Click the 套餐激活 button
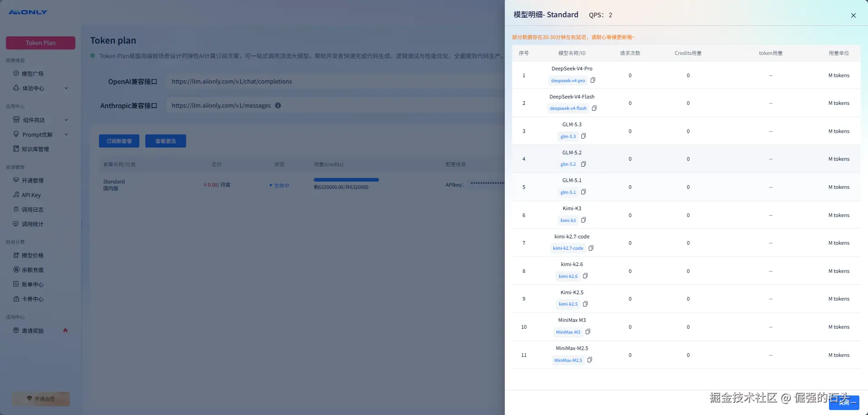868x415 pixels. tap(165, 141)
